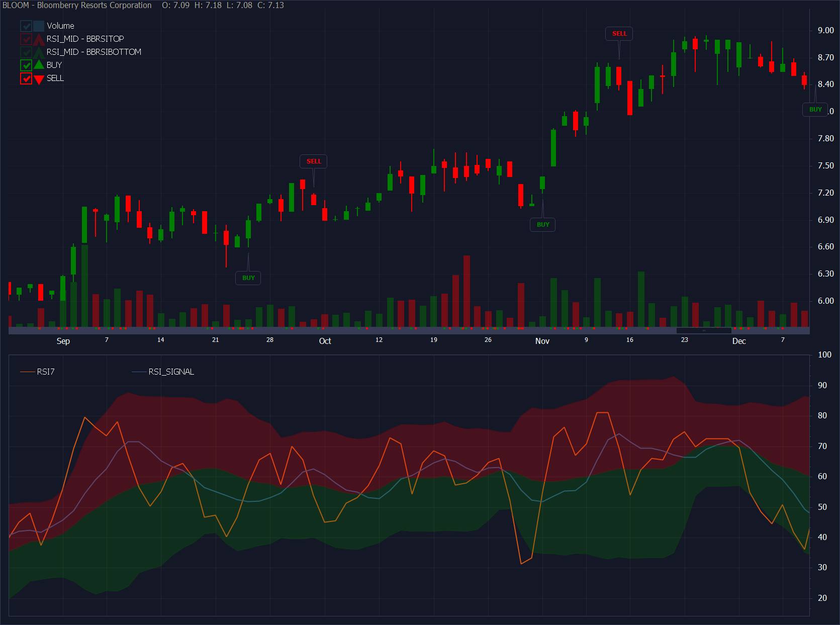Image resolution: width=840 pixels, height=625 pixels.
Task: Click the BLOOM chart title text
Action: (77, 6)
